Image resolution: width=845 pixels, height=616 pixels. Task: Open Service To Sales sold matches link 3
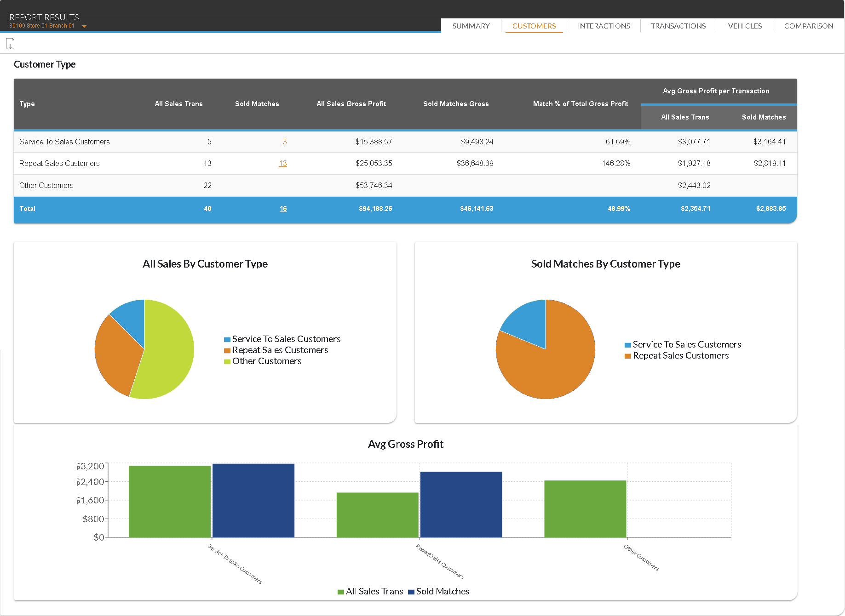pos(285,142)
